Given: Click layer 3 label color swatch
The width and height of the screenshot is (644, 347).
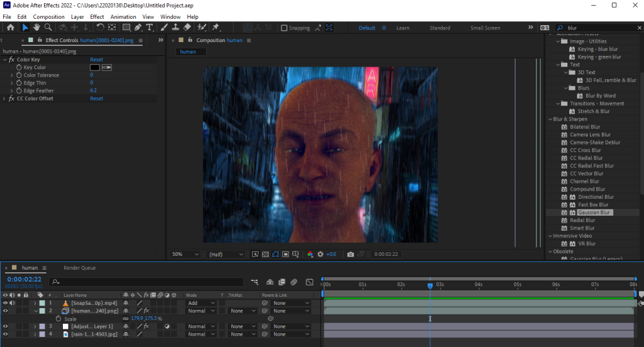Looking at the screenshot, I should [42, 326].
